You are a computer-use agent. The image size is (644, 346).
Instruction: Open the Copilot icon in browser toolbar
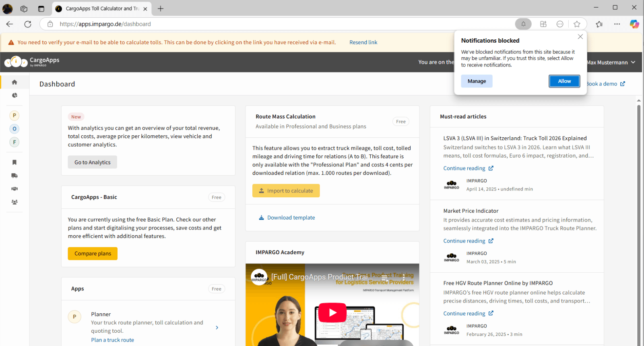(x=634, y=24)
